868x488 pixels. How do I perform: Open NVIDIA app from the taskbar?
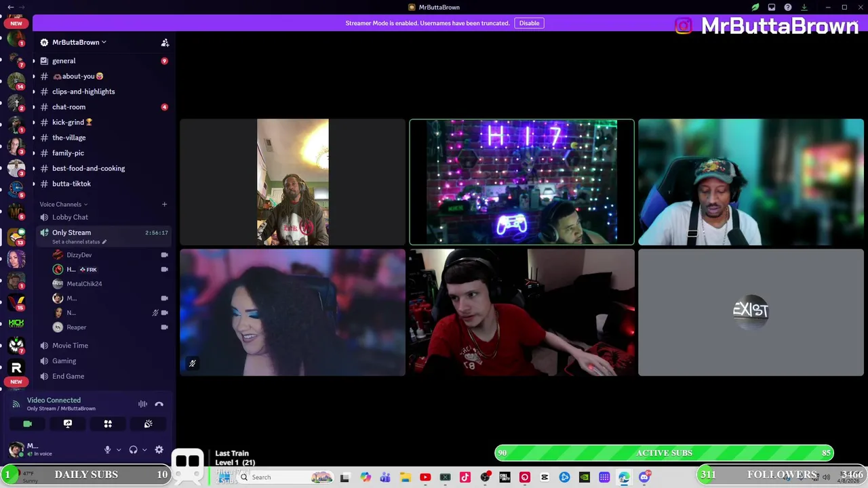[585, 477]
